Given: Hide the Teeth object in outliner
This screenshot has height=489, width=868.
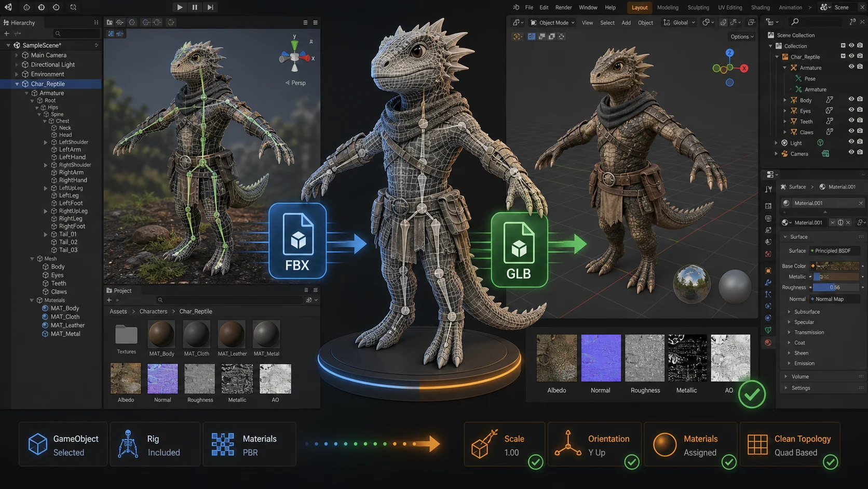Looking at the screenshot, I should pyautogui.click(x=851, y=121).
